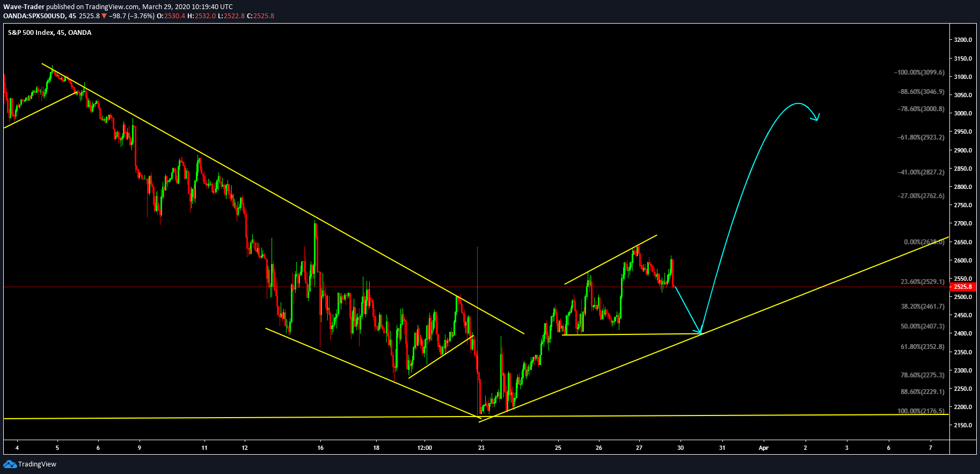Click the change value −98.7 (−3.76%)

tap(131, 16)
